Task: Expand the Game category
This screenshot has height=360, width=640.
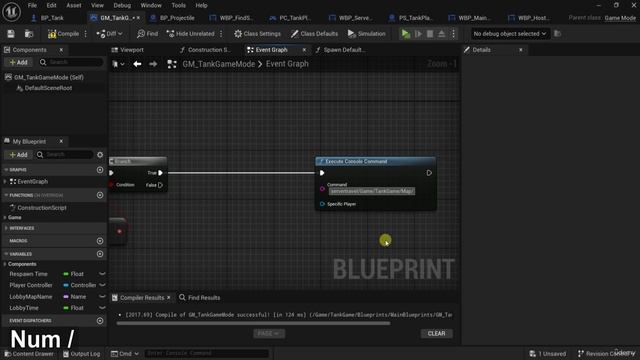Action: pyautogui.click(x=5, y=218)
